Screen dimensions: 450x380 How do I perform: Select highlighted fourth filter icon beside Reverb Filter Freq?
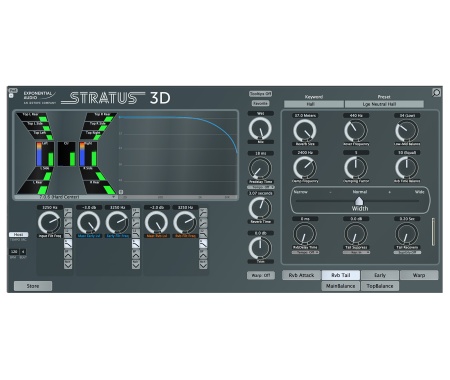203,243
